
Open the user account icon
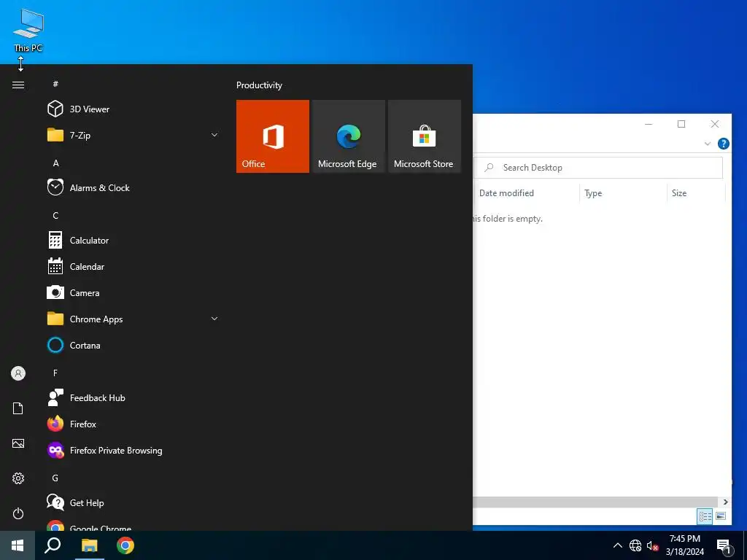18,373
